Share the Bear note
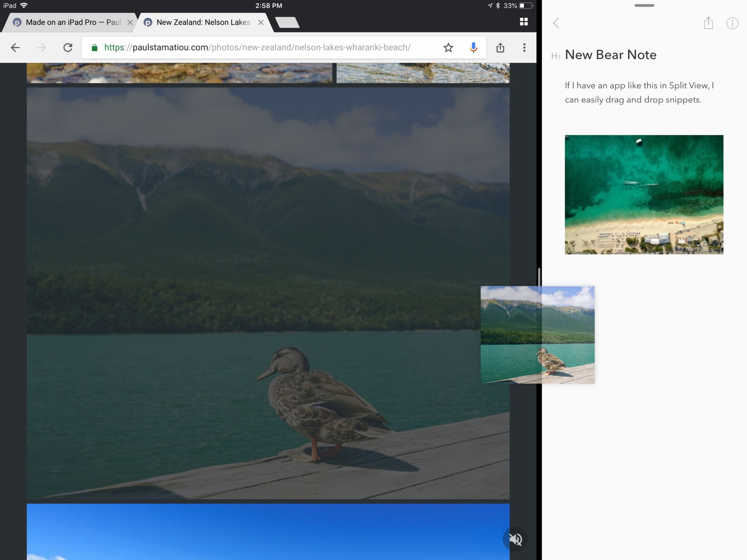747x560 pixels. (x=708, y=23)
